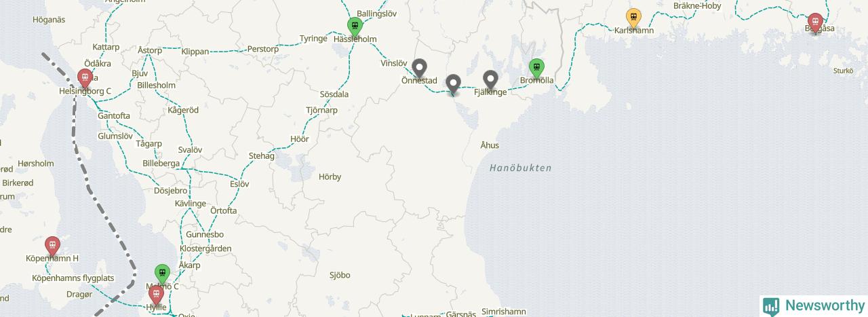Viewport: 868px width, 317px height.
Task: Select the green train marker at Malmö C
Action: click(x=162, y=274)
